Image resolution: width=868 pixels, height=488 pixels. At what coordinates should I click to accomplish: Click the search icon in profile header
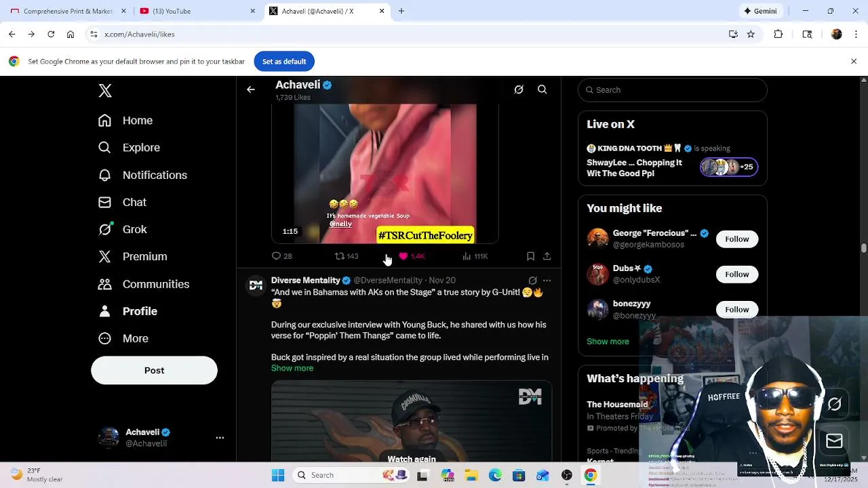coord(542,89)
